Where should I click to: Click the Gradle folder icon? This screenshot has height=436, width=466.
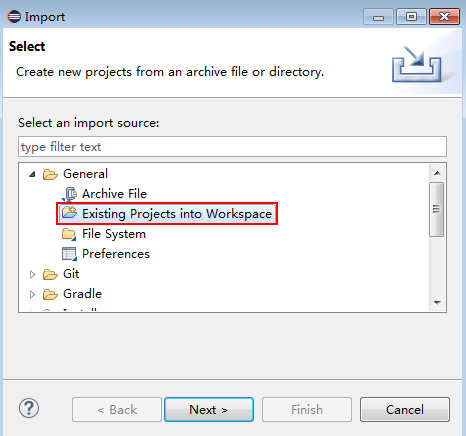50,294
